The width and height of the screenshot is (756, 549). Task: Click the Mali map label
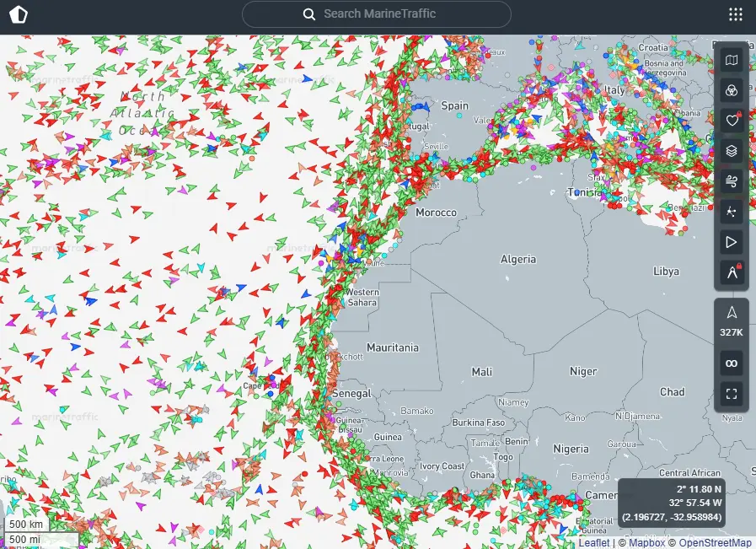pos(481,372)
